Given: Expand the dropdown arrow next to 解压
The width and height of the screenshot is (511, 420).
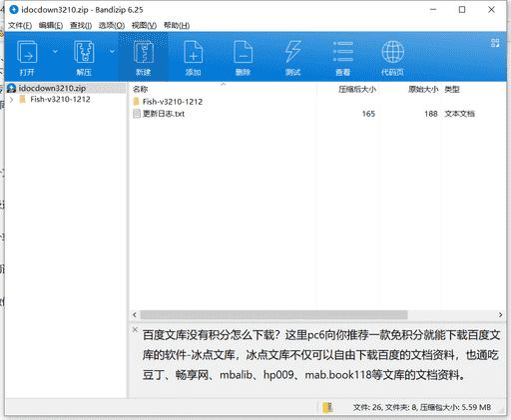Looking at the screenshot, I should (112, 51).
